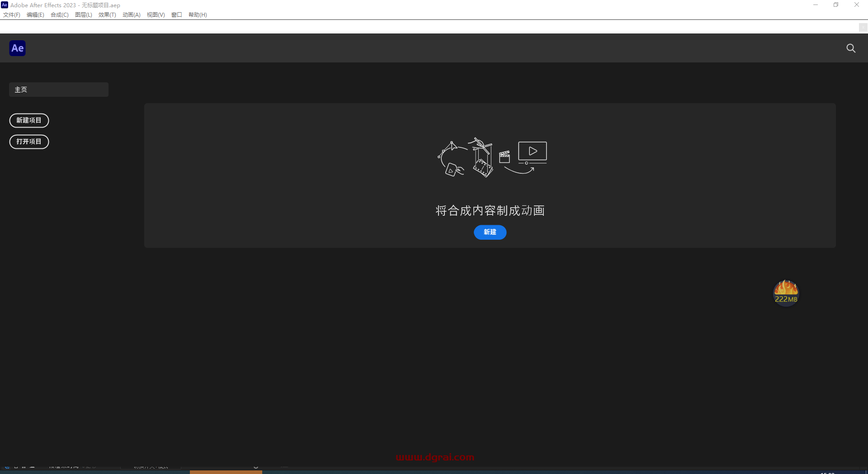Select the blue highlighted icon in the bottom status bar
868x474 pixels.
6,468
